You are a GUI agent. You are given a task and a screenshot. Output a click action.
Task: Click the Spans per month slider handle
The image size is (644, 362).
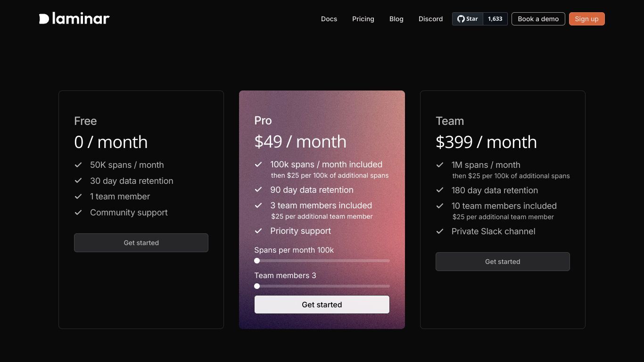coord(257,261)
